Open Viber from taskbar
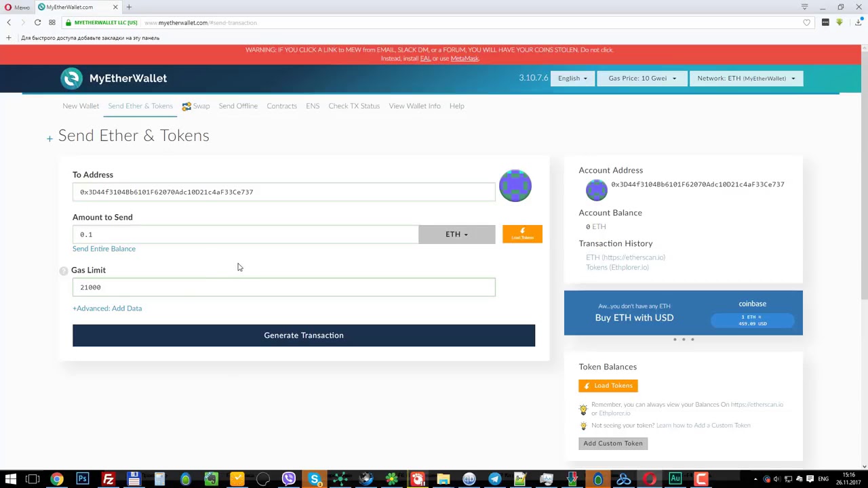Screen dimensions: 868x488 point(289,479)
